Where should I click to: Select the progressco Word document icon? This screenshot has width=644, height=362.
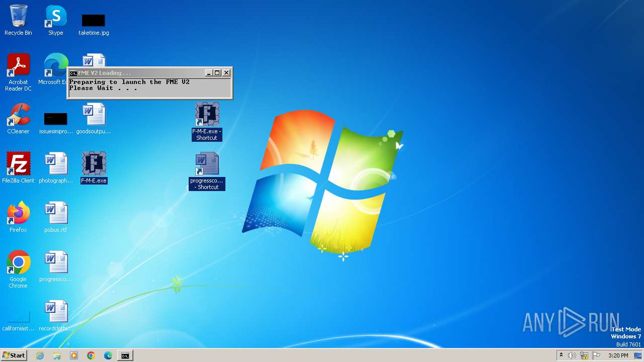tap(56, 266)
